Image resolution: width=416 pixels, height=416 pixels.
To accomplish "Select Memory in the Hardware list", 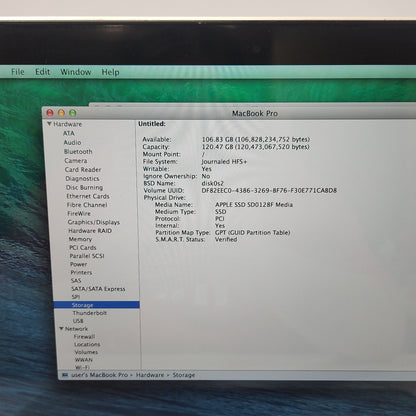I will (x=80, y=239).
